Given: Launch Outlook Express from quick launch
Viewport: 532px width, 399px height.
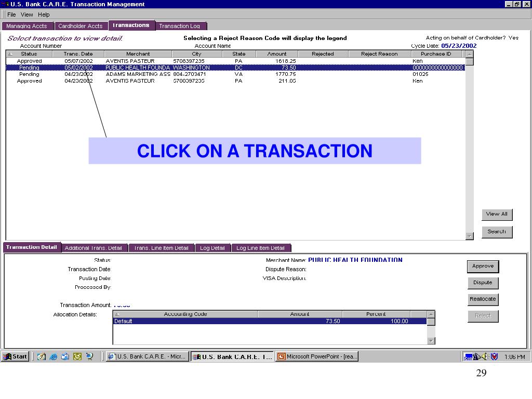Looking at the screenshot, I should pyautogui.click(x=65, y=356).
